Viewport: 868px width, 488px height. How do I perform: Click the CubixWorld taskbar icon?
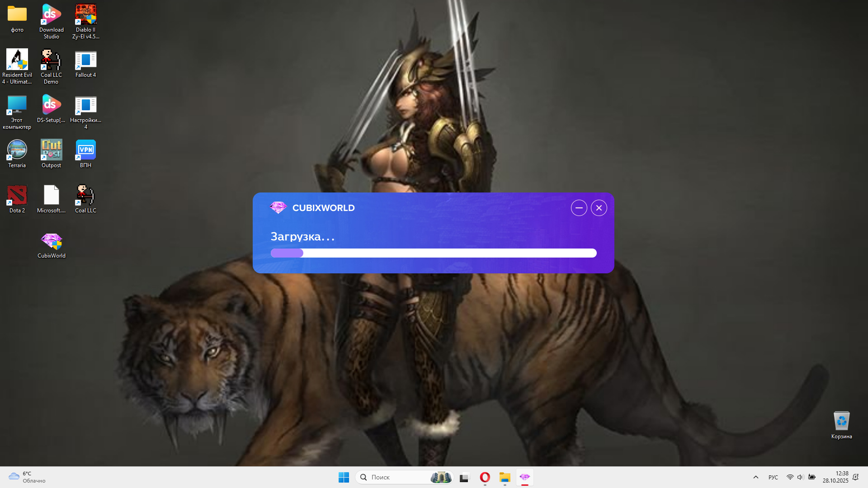coord(524,477)
